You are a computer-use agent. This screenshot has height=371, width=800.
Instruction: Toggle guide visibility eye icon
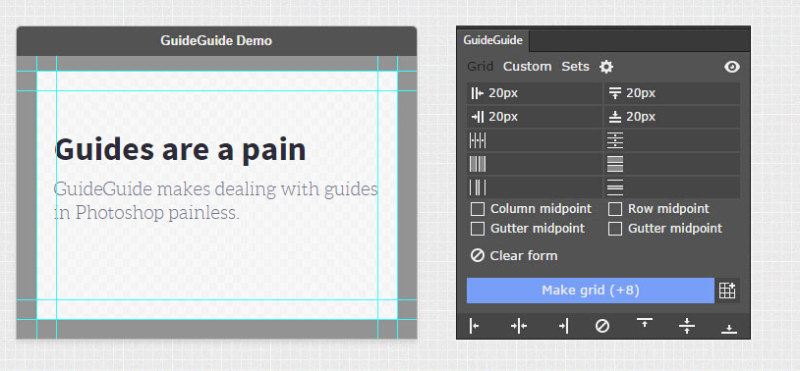click(x=732, y=67)
